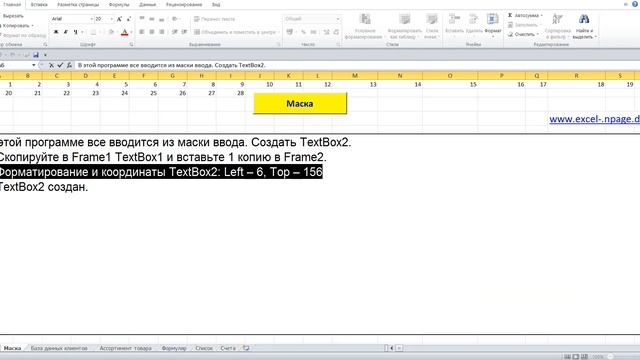This screenshot has height=360, width=640.
Task: Open the Очистить menu
Action: coord(523,34)
